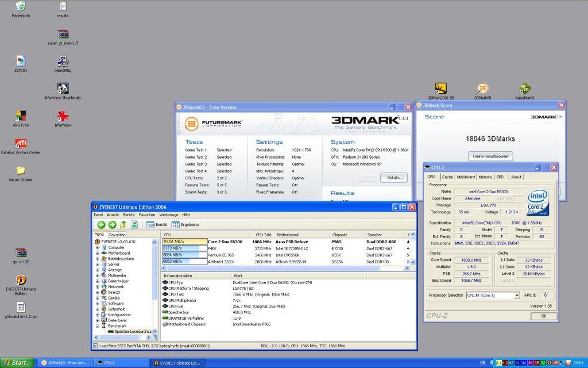Viewport: 588px width, 368px height.
Task: Expand the Motherboard node in EVEREST tree
Action: (x=98, y=253)
